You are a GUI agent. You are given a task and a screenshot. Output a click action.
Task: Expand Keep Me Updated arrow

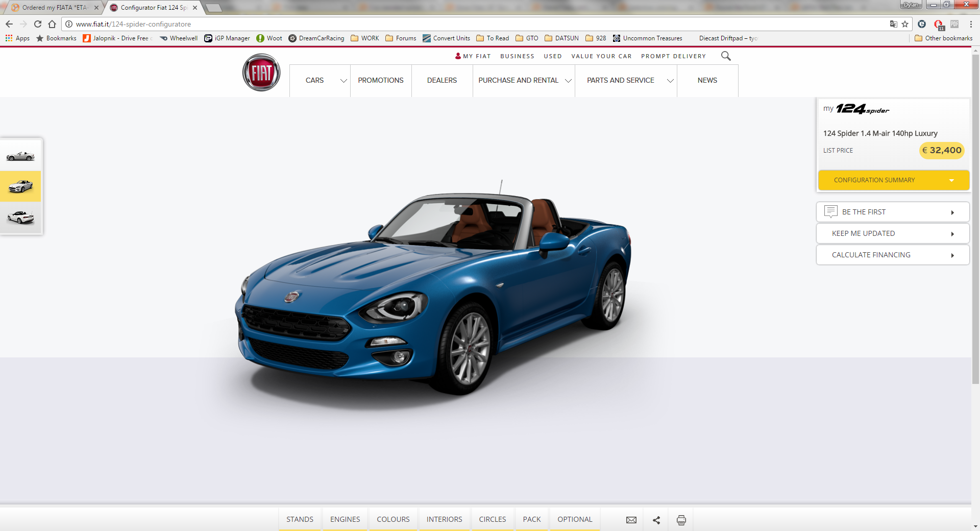coord(952,234)
